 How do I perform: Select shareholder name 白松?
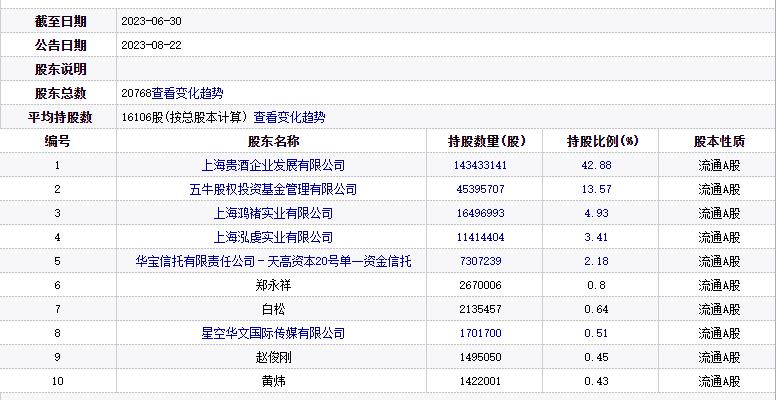[273, 309]
